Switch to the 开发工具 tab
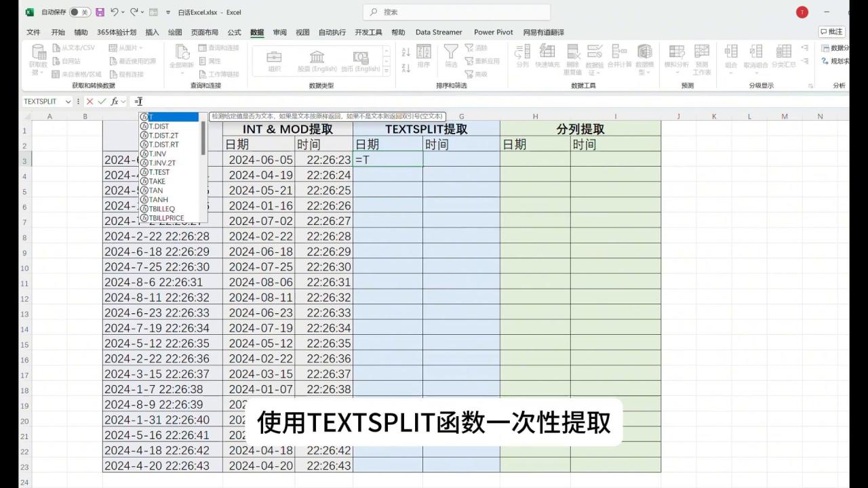Viewport: 868px width, 488px height. 368,33
